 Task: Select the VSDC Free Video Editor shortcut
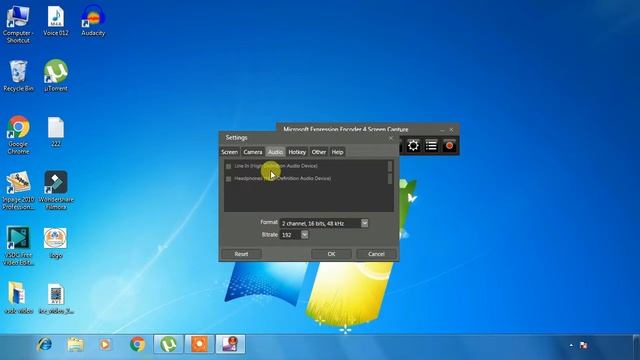point(18,246)
